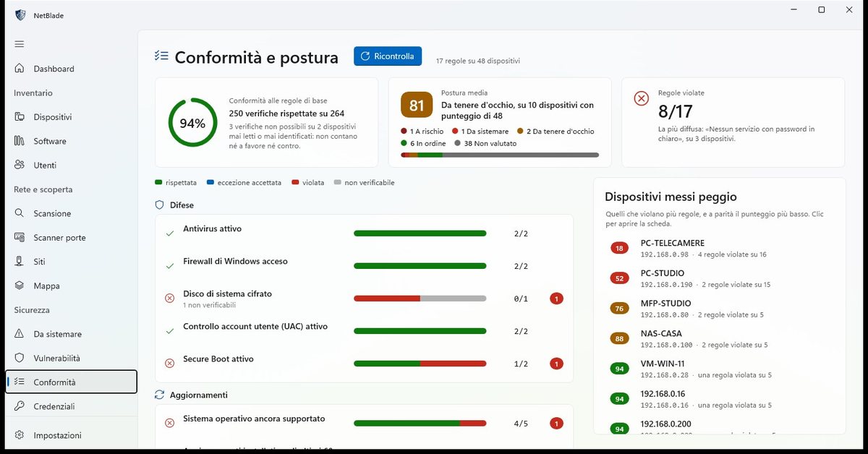This screenshot has width=868, height=454.
Task: Open the Secure Boot attivo rule
Action: click(x=364, y=364)
